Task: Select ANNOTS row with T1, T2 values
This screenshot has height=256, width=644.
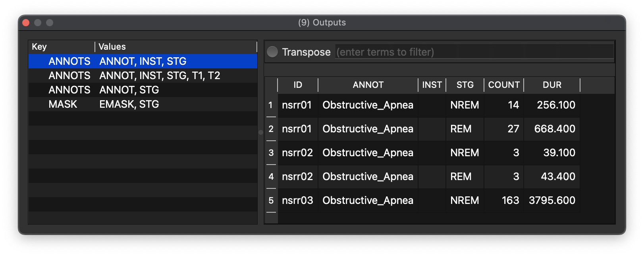Action: pos(143,76)
